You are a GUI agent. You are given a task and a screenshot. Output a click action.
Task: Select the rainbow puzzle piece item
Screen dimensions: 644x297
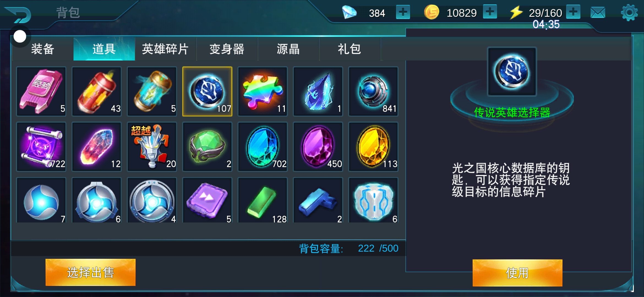[x=263, y=91]
